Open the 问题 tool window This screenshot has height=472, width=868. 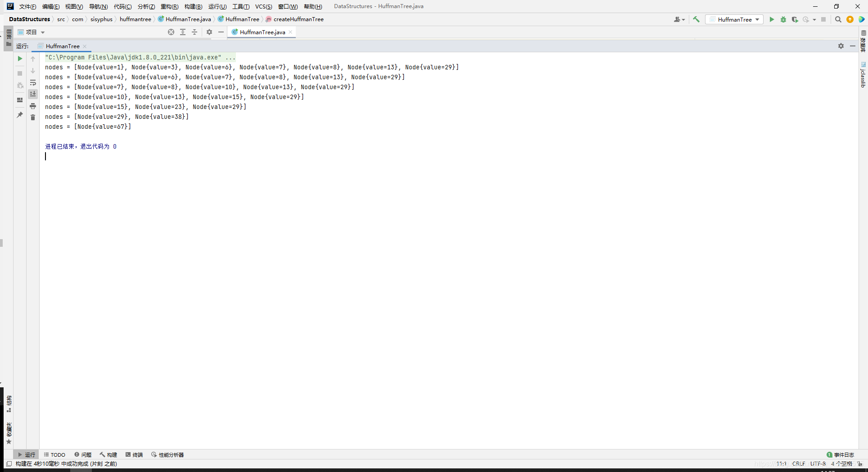pyautogui.click(x=83, y=455)
